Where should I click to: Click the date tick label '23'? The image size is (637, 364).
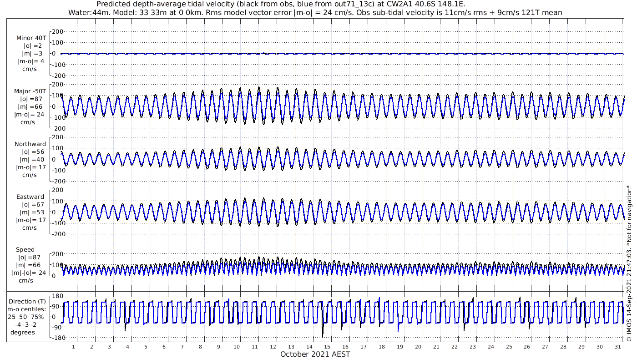[473, 347]
